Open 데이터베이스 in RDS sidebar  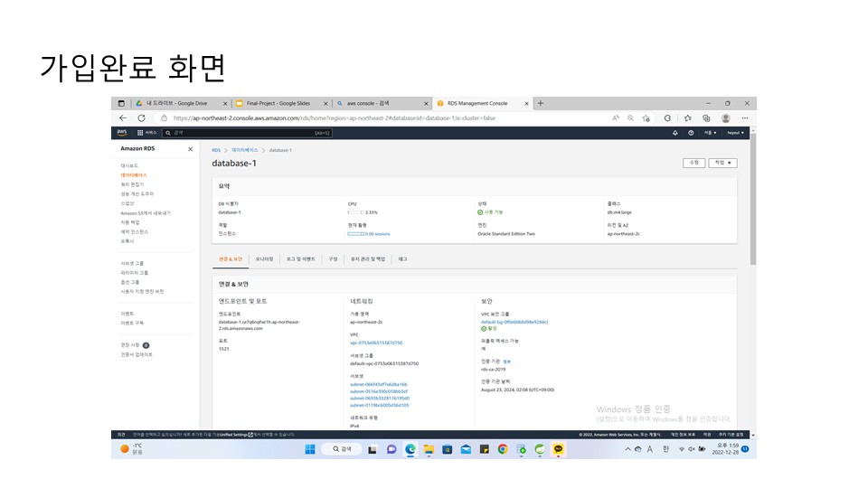(134, 174)
